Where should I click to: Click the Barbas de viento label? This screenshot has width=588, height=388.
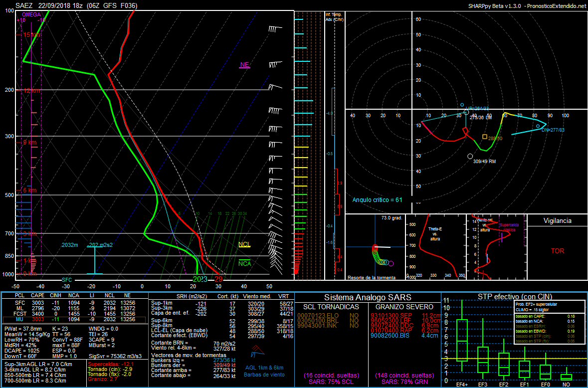pos(264,375)
